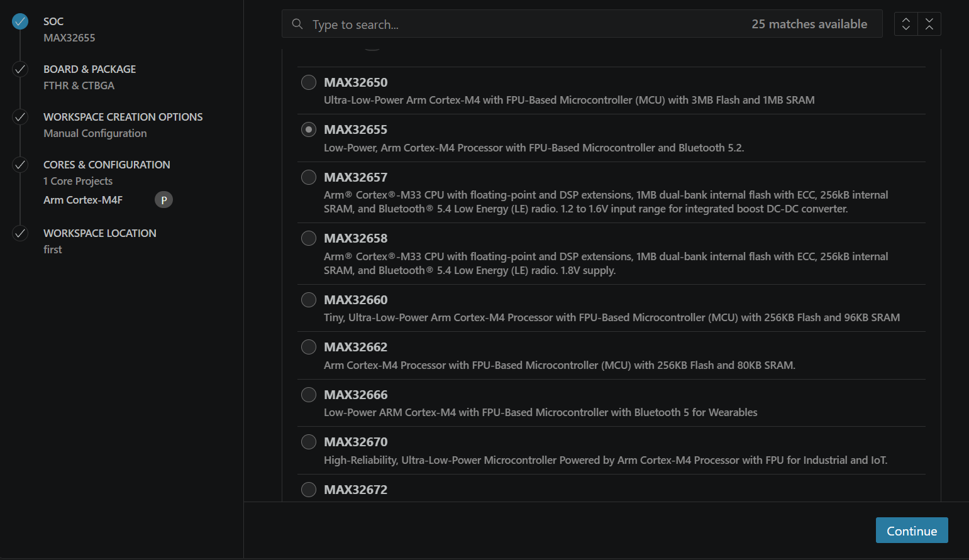Click the P badge beside Arm Cortex-M4F

pos(163,200)
